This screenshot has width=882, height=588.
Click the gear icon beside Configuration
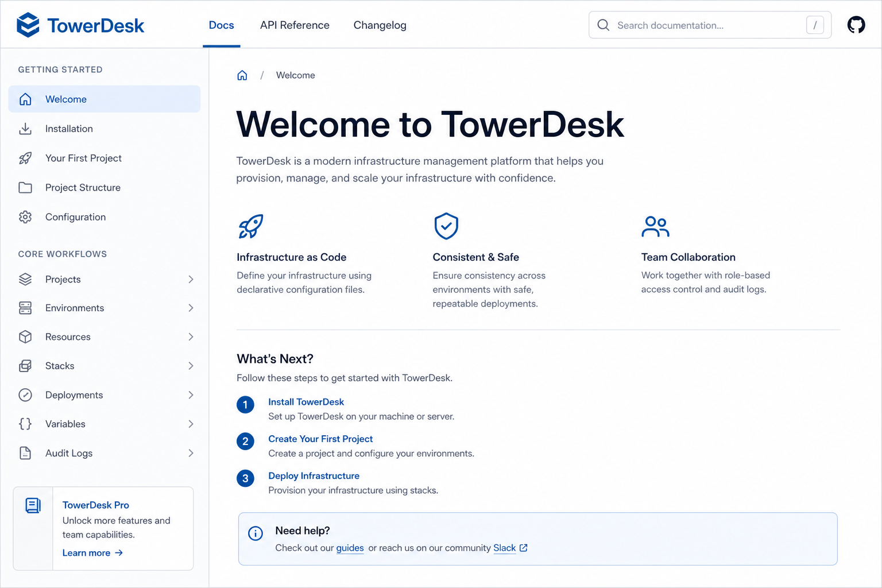click(x=25, y=217)
